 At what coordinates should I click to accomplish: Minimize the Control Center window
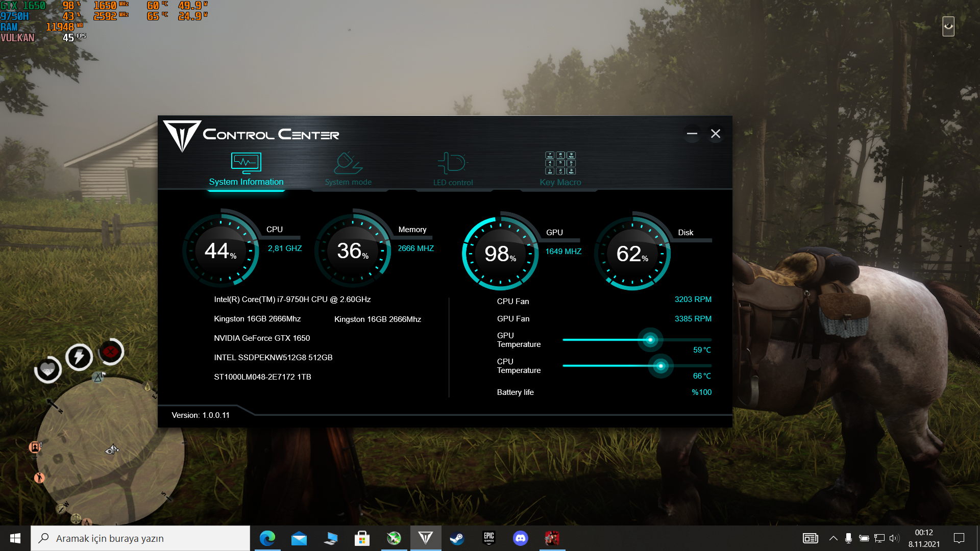point(692,134)
